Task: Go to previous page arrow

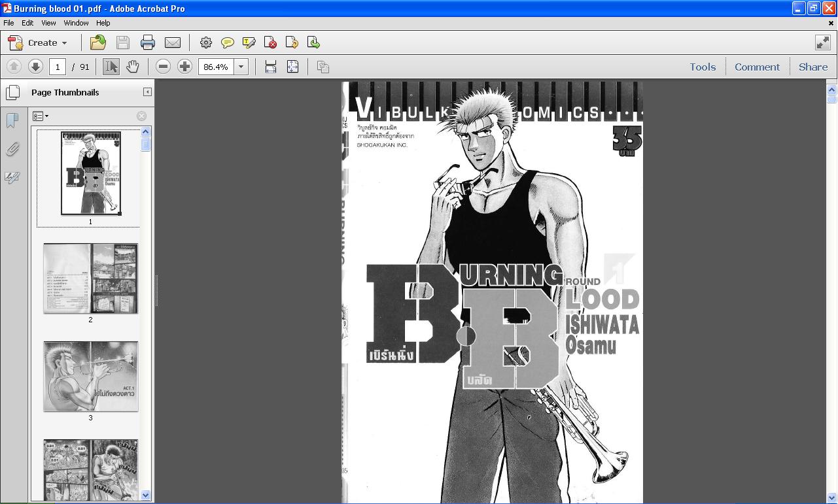Action: tap(14, 67)
